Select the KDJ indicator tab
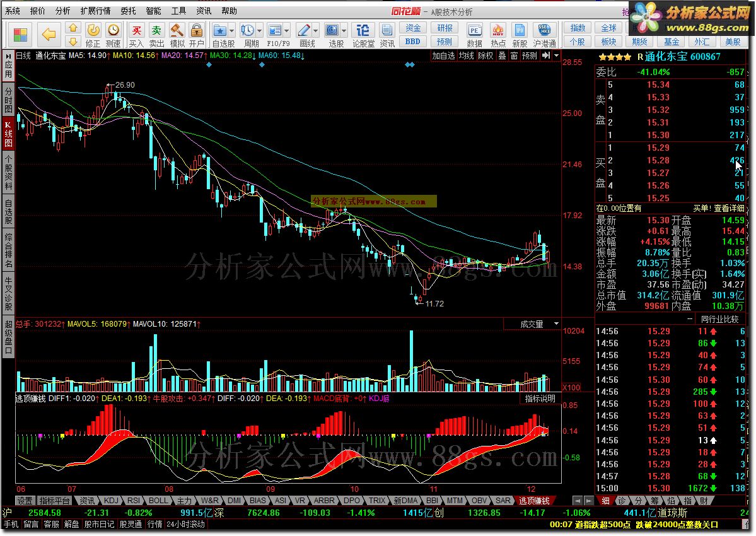Image resolution: width=756 pixels, height=536 pixels. point(112,500)
